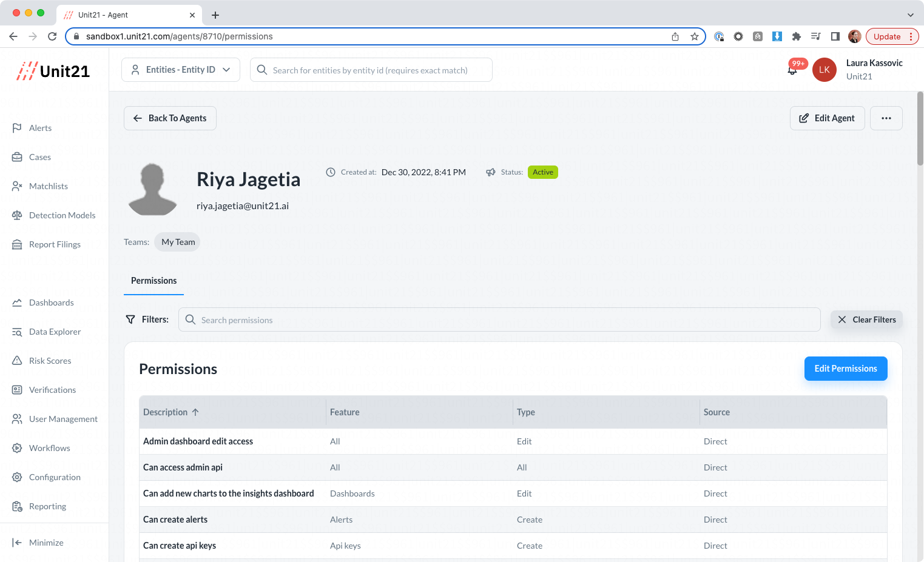This screenshot has width=924, height=562.
Task: Reload the page
Action: (52, 36)
